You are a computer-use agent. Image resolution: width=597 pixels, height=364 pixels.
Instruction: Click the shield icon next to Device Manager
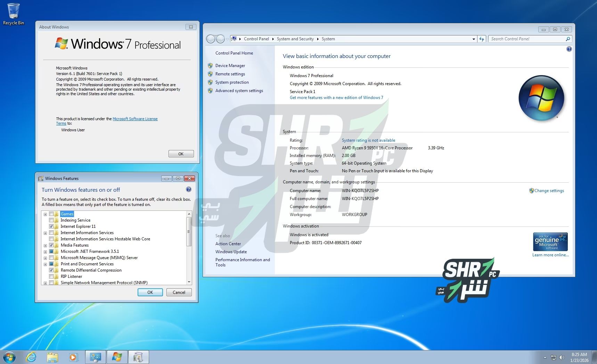[210, 65]
